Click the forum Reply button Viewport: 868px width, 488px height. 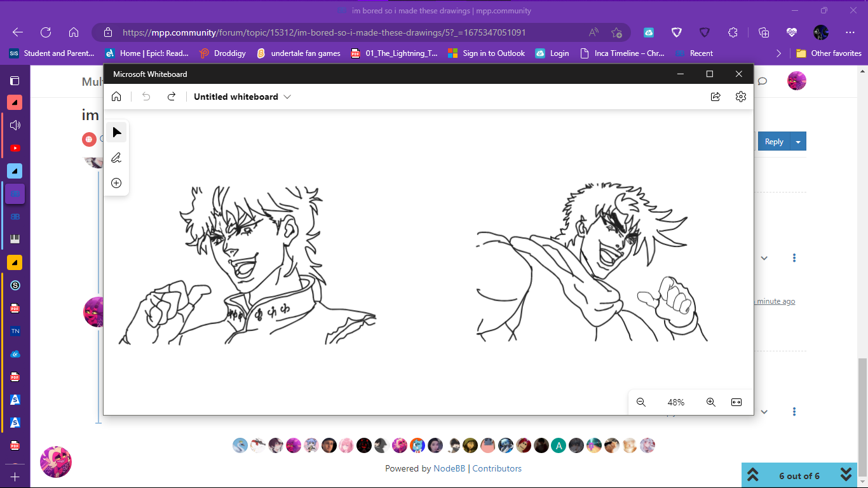774,142
